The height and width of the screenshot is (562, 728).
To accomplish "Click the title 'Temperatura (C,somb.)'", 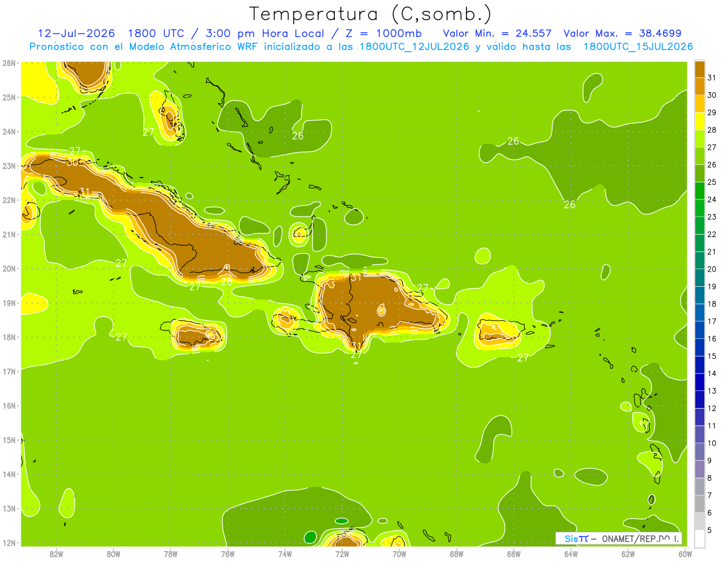I will (x=370, y=14).
